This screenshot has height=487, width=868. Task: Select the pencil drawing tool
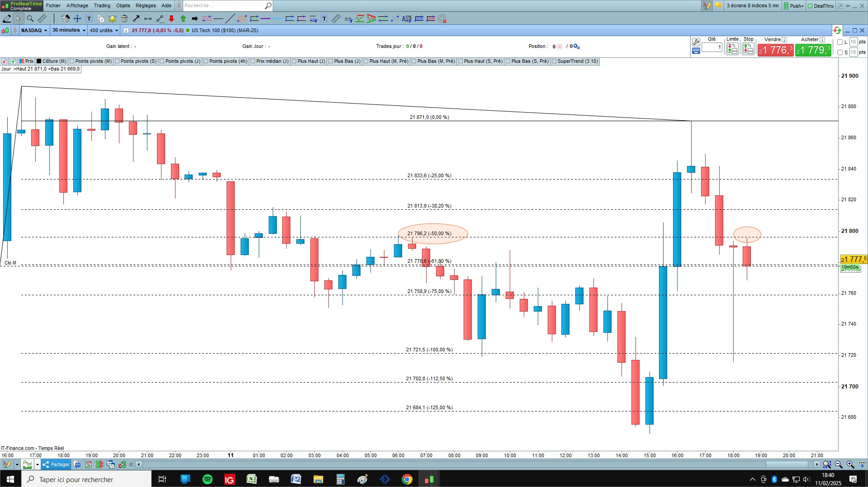pos(7,19)
